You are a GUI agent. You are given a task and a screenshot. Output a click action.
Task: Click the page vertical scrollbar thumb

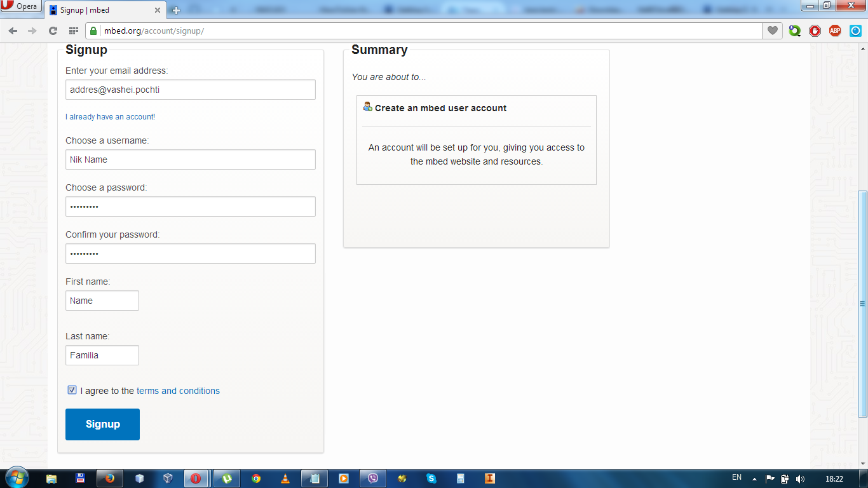[x=862, y=304]
